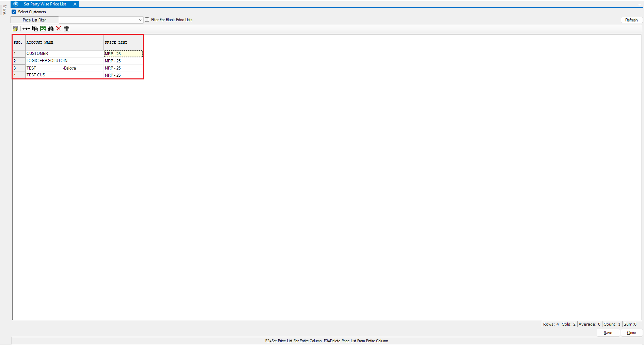Click the grid view table icon
The width and height of the screenshot is (644, 345).
(66, 29)
